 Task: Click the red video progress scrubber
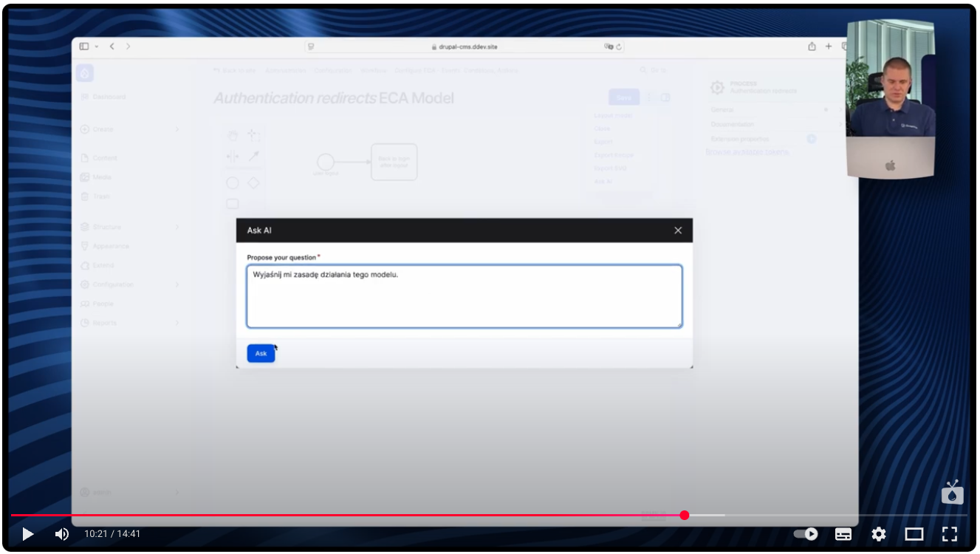(x=685, y=515)
